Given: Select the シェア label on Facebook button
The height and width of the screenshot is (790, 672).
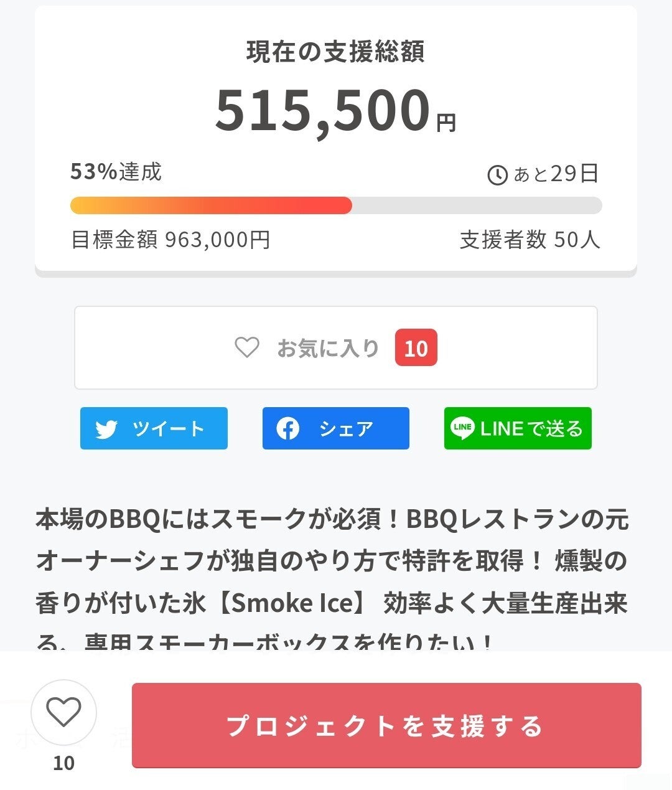Looking at the screenshot, I should click(346, 428).
